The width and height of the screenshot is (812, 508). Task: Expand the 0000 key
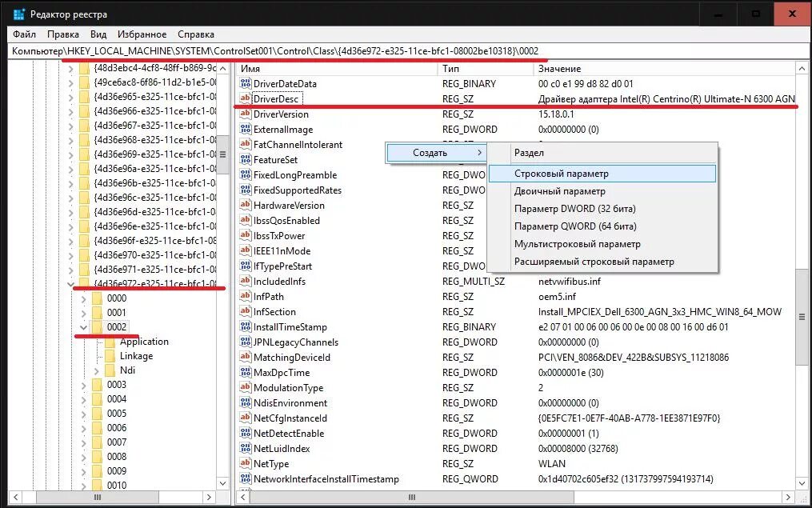(83, 298)
